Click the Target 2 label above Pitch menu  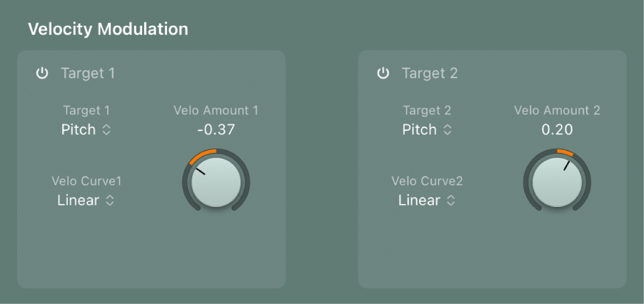click(427, 111)
